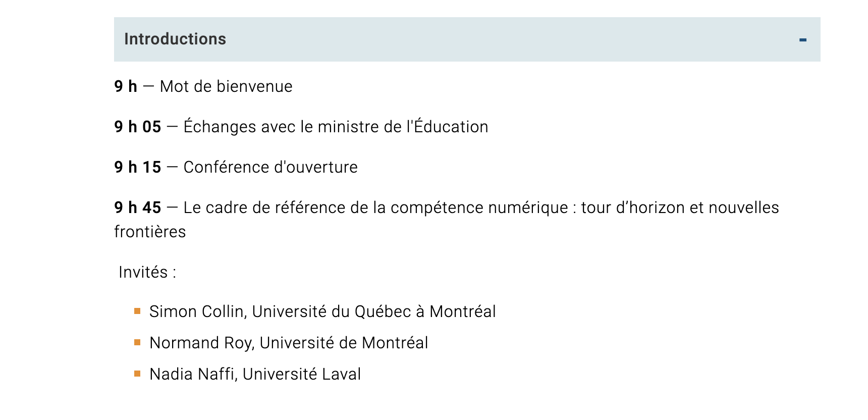
Task: Select Normand Roy, Université de Montréal
Action: pyautogui.click(x=289, y=343)
